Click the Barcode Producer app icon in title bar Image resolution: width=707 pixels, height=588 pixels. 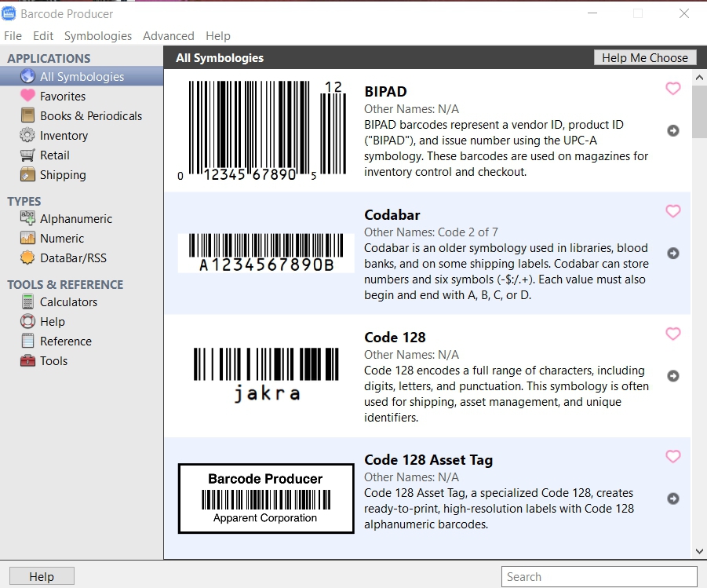(9, 13)
